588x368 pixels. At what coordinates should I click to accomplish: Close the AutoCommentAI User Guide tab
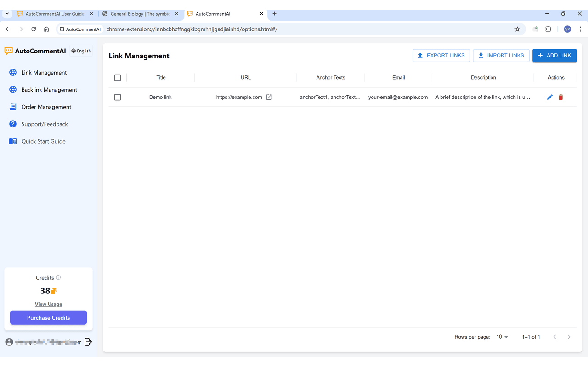click(x=91, y=14)
